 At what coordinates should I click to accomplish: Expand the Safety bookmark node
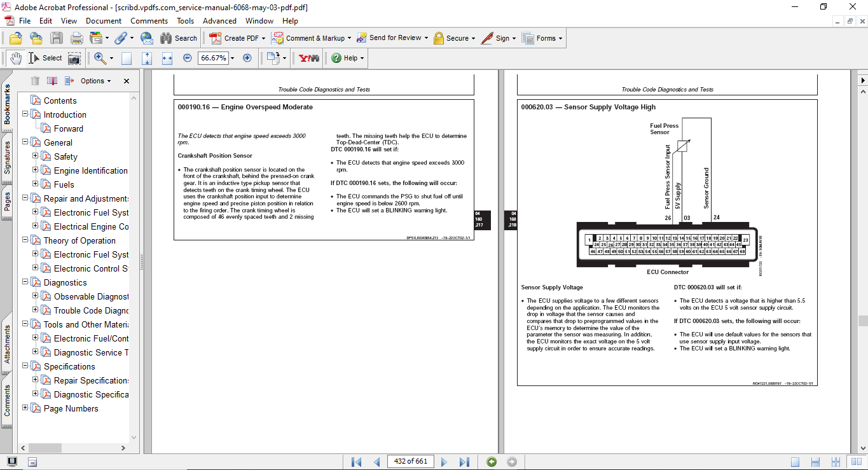[x=36, y=156]
